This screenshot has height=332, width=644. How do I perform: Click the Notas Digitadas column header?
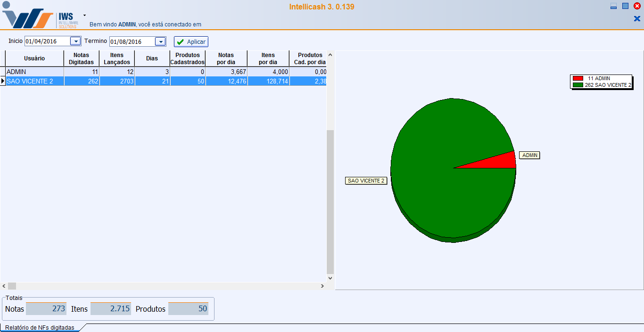[x=82, y=58]
